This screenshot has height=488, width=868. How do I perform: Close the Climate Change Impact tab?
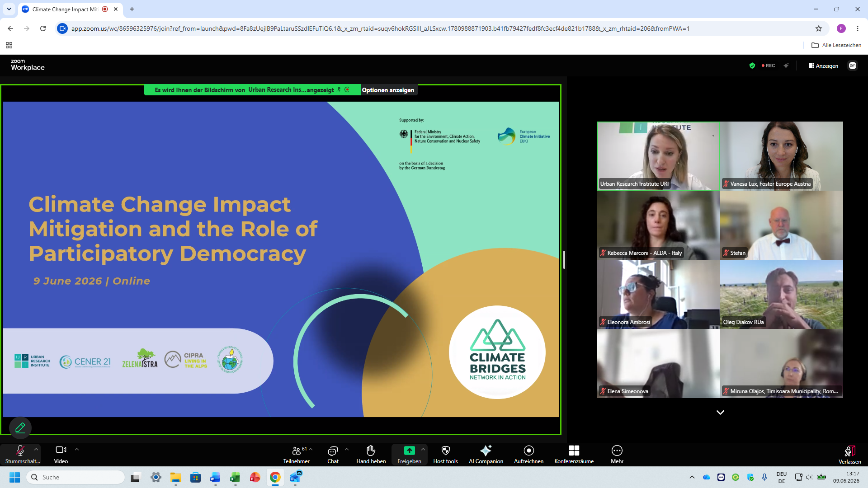point(116,9)
